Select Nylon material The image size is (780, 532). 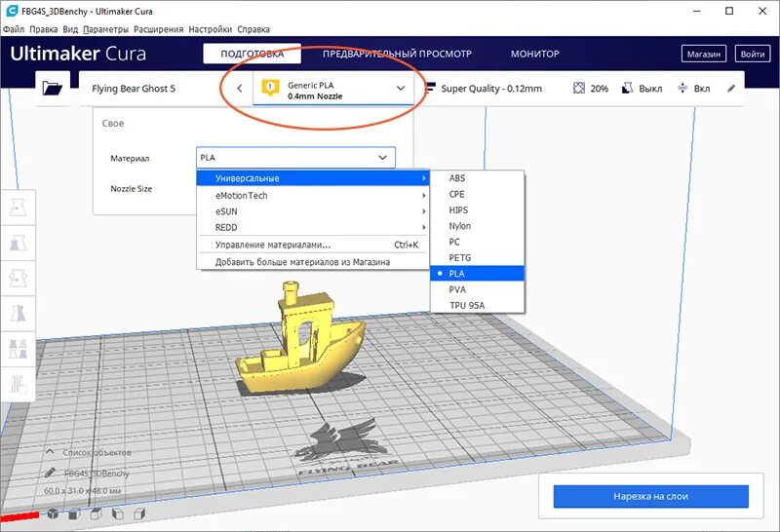coord(477,226)
